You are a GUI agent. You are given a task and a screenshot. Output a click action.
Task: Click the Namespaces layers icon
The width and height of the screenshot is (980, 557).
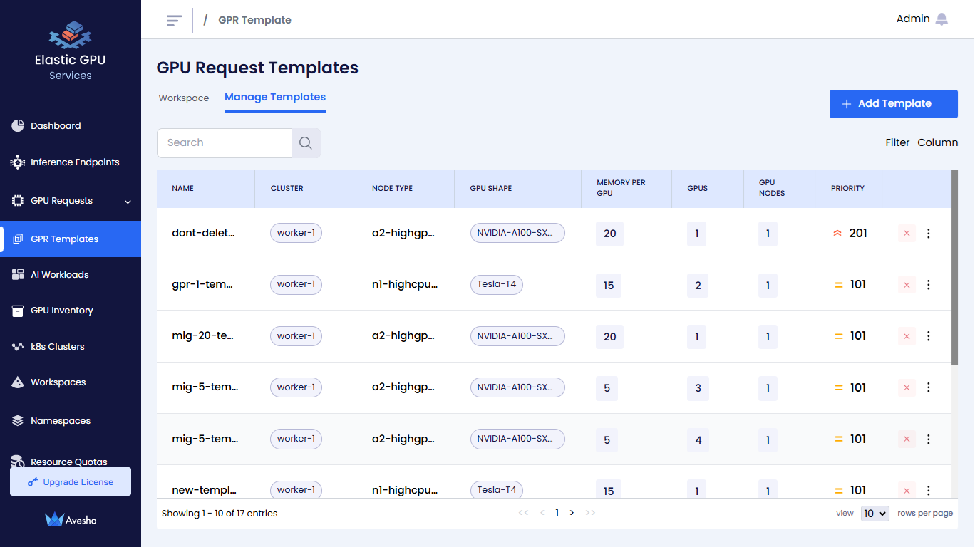click(x=18, y=421)
